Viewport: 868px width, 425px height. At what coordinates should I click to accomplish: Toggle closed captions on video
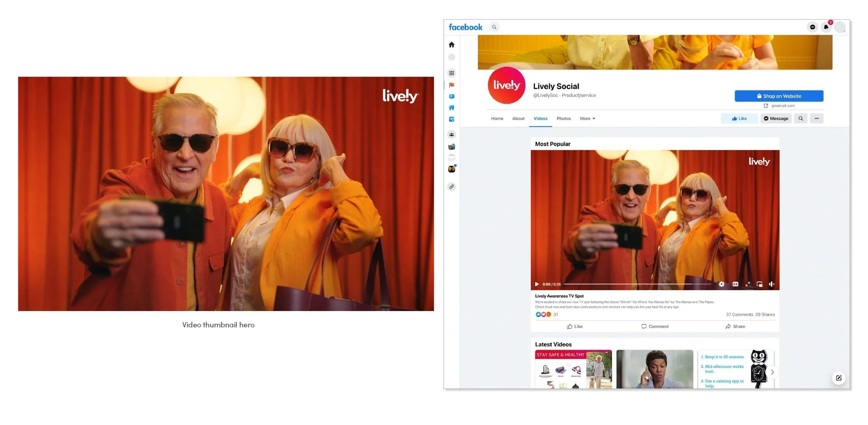735,284
